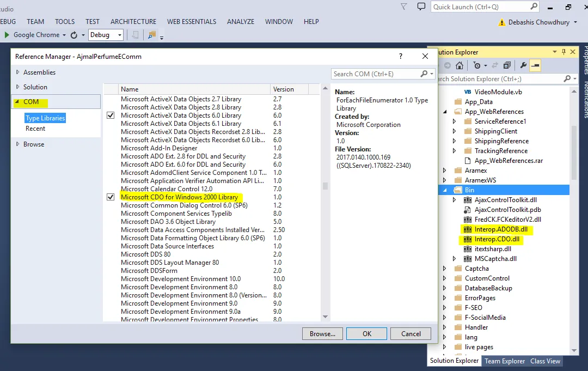This screenshot has width=588, height=371.
Task: Open the Google Chrome browser dropdown arrow
Action: [64, 35]
